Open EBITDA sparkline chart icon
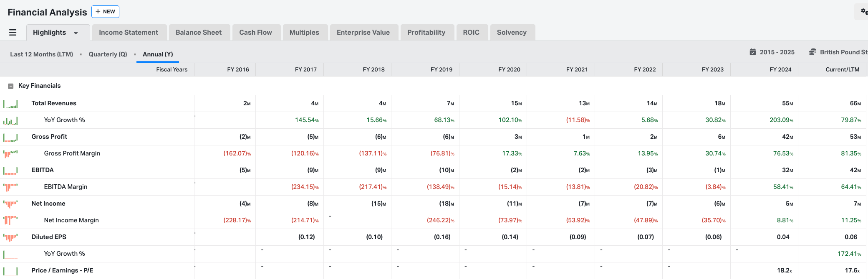Image resolution: width=868 pixels, height=280 pixels. pyautogui.click(x=10, y=171)
